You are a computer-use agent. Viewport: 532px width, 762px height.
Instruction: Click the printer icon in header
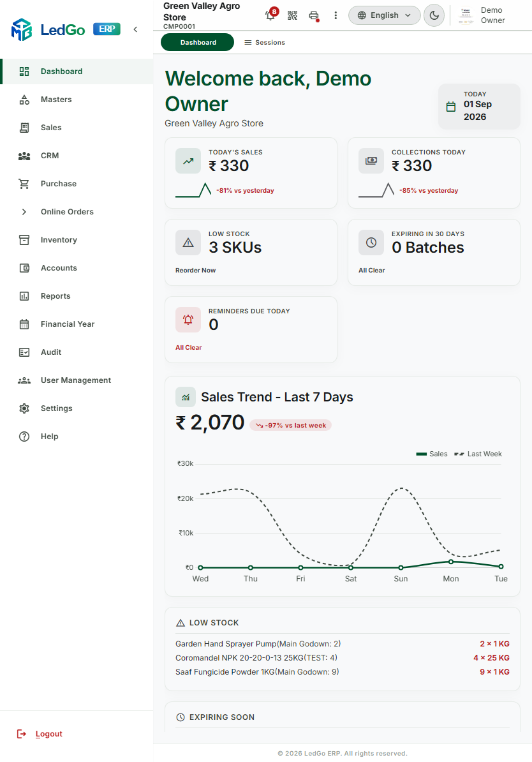pyautogui.click(x=314, y=15)
